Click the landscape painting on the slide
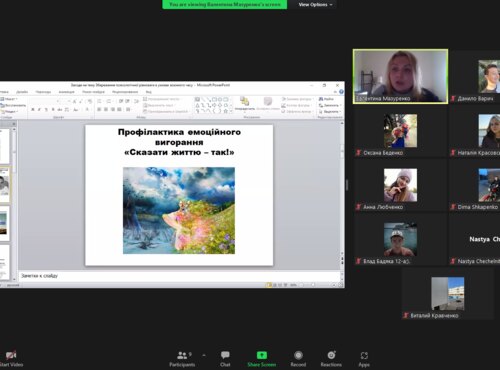Viewport: 500px width, 370px height. tap(179, 211)
